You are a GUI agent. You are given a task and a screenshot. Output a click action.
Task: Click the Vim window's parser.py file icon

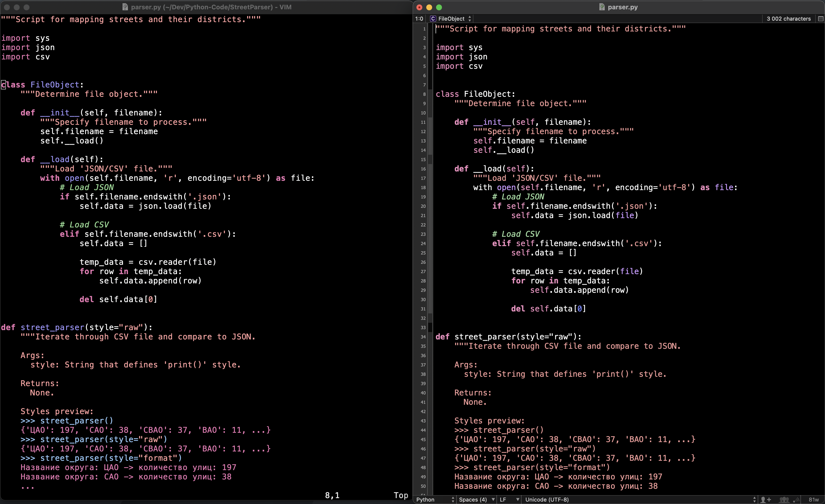click(x=125, y=7)
